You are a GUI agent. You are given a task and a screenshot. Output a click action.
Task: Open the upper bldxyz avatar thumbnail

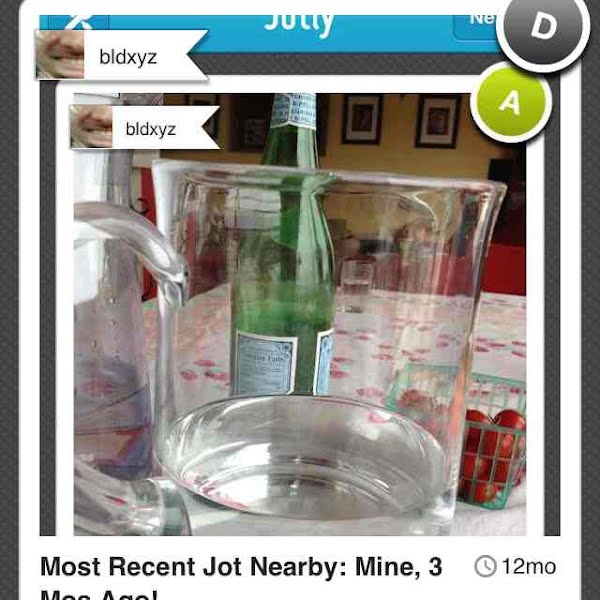tap(60, 55)
